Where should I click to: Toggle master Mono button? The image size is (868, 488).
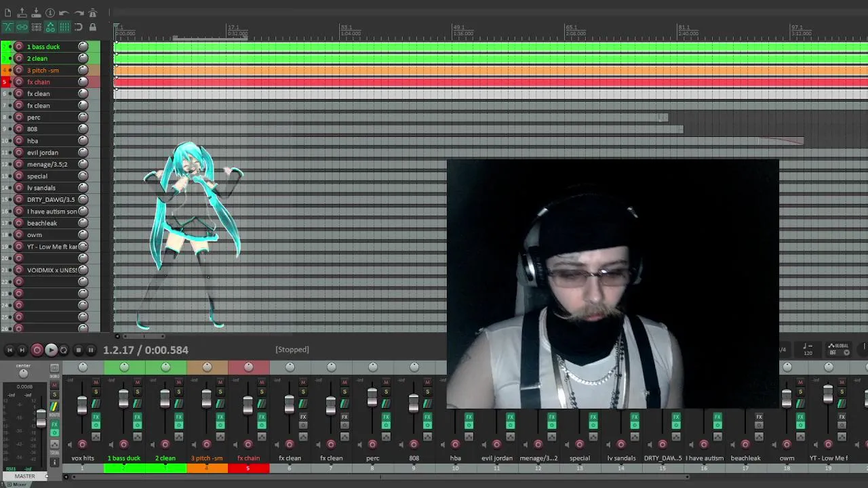click(x=54, y=368)
